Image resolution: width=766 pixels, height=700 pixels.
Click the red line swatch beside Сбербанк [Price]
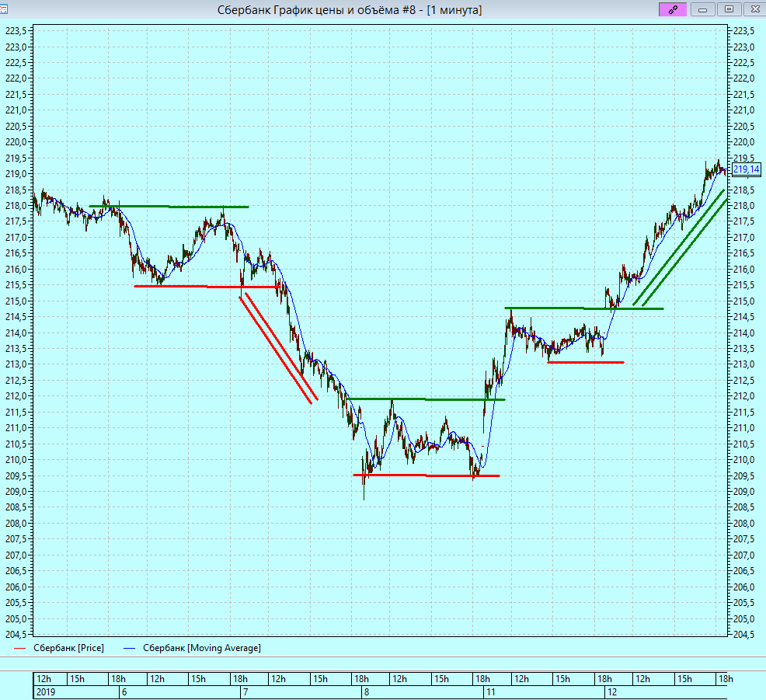(20, 648)
